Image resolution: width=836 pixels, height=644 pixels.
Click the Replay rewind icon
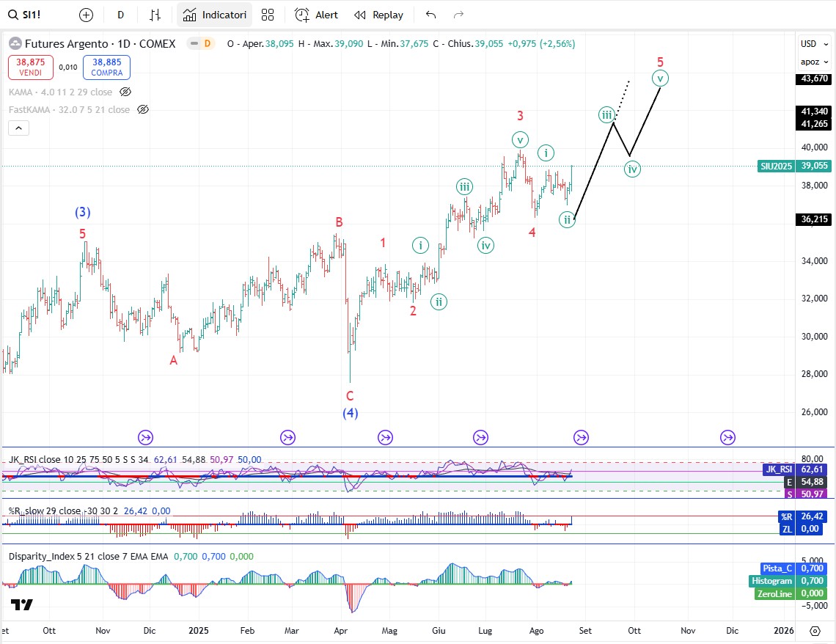coord(359,15)
